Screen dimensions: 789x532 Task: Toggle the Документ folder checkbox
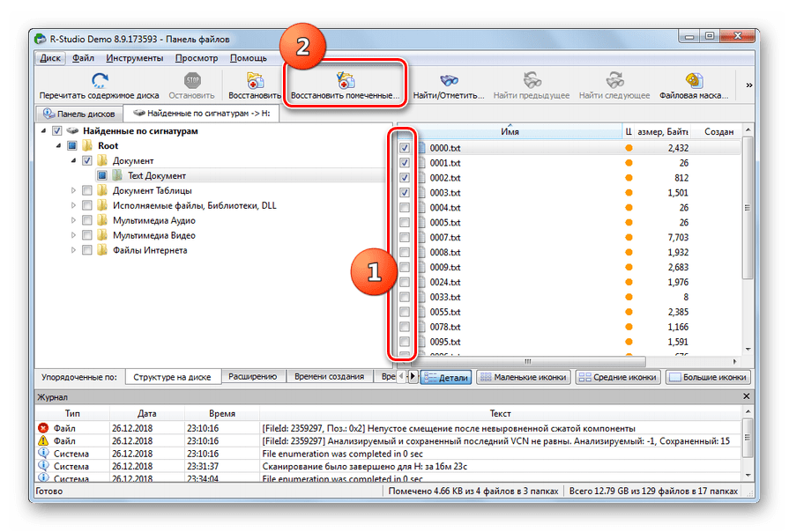[87, 161]
